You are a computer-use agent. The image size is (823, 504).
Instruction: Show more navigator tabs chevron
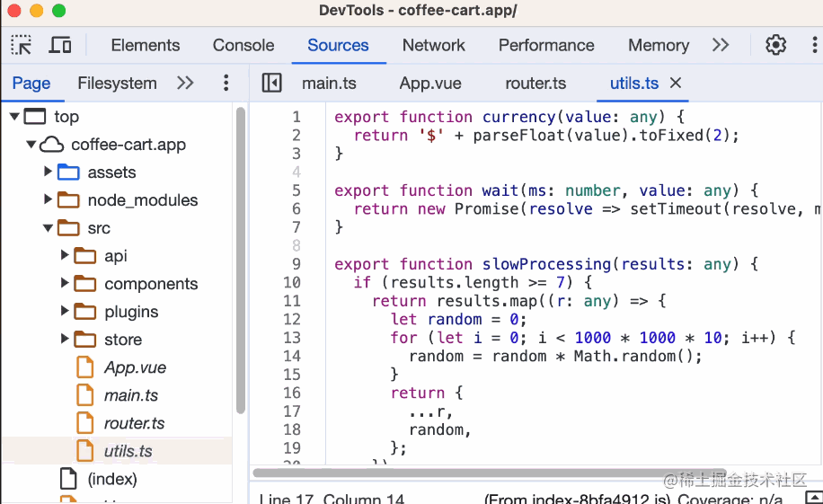[185, 83]
